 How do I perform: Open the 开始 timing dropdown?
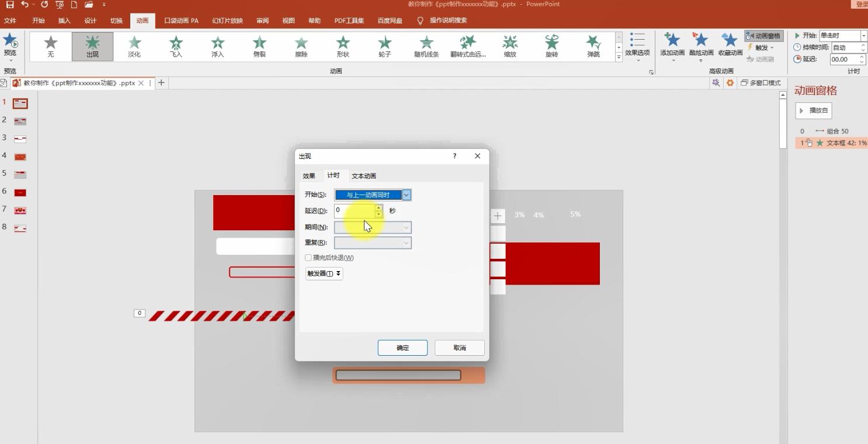tap(405, 195)
